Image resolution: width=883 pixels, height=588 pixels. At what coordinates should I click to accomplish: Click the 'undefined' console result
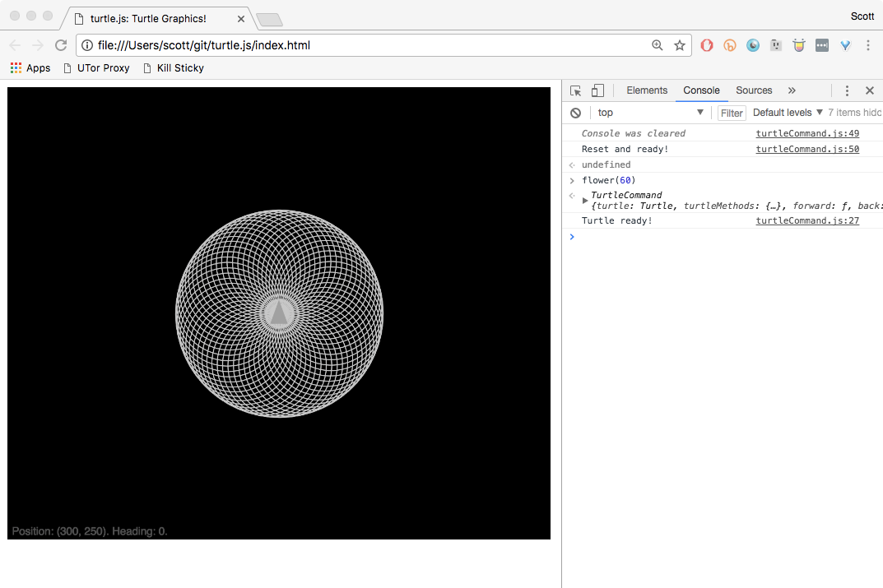[606, 164]
